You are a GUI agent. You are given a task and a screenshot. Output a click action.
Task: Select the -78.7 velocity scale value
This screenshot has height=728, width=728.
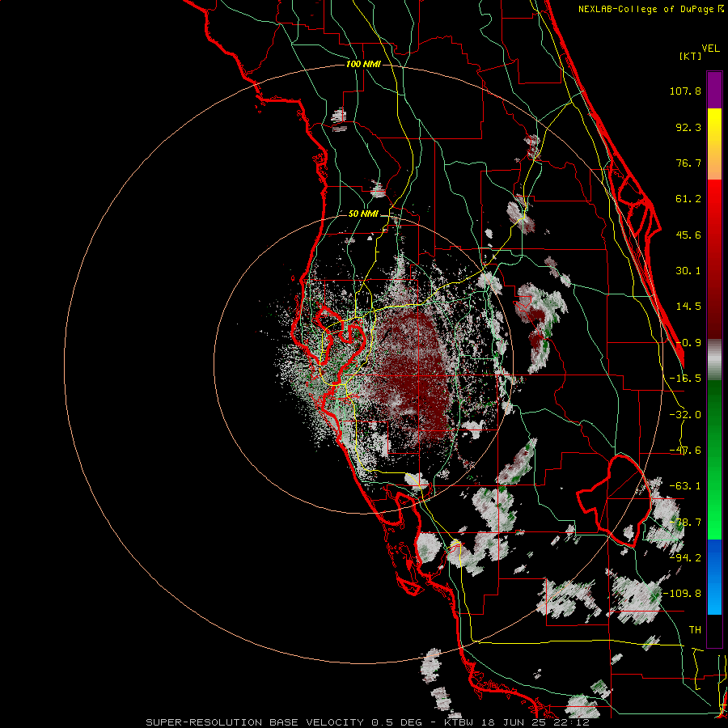[x=685, y=523]
